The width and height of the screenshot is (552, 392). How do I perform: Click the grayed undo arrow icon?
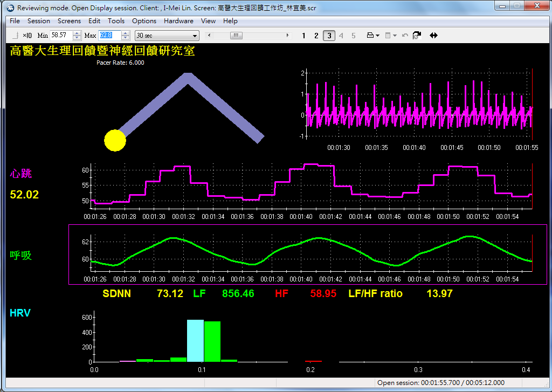405,36
